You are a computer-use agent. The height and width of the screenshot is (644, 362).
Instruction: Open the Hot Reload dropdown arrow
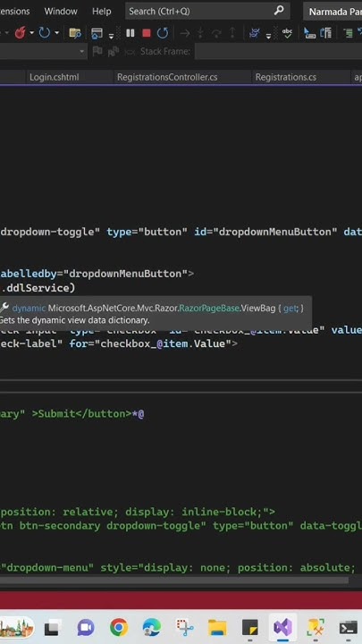pyautogui.click(x=31, y=33)
